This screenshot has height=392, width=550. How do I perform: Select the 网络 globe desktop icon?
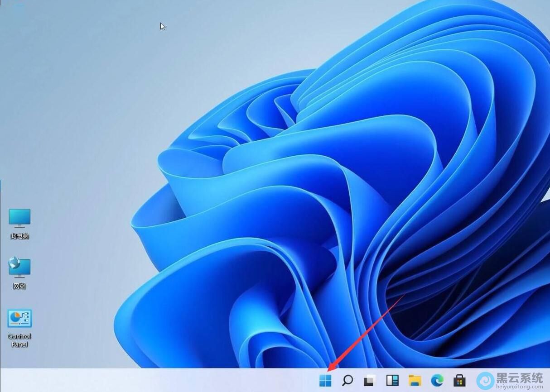coord(19,268)
